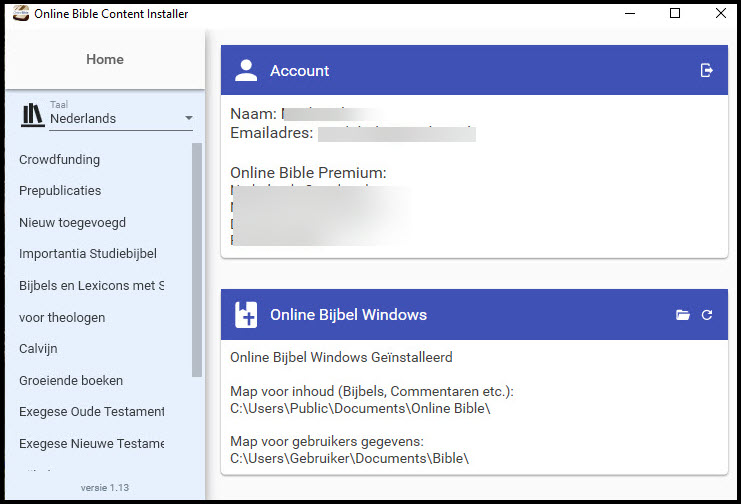
Task: Click path C:\Users\Gebruiker\Documents\Bible\
Action: click(349, 458)
